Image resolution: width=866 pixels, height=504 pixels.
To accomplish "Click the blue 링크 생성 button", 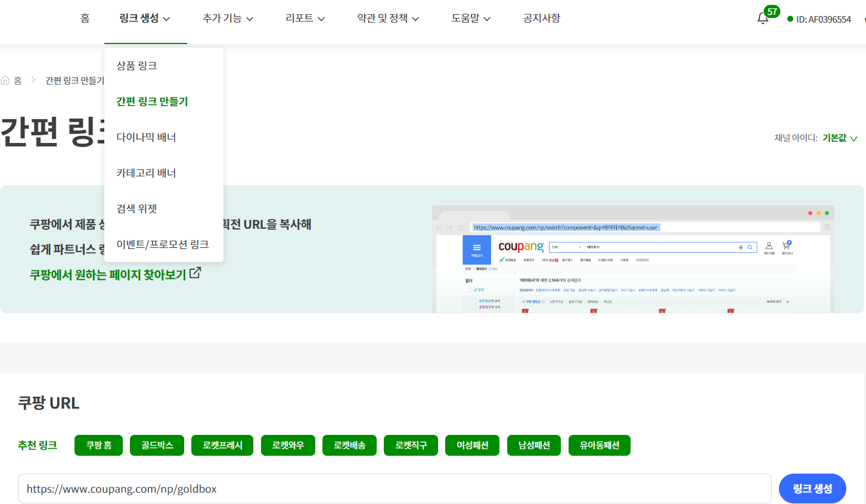I will pos(812,489).
